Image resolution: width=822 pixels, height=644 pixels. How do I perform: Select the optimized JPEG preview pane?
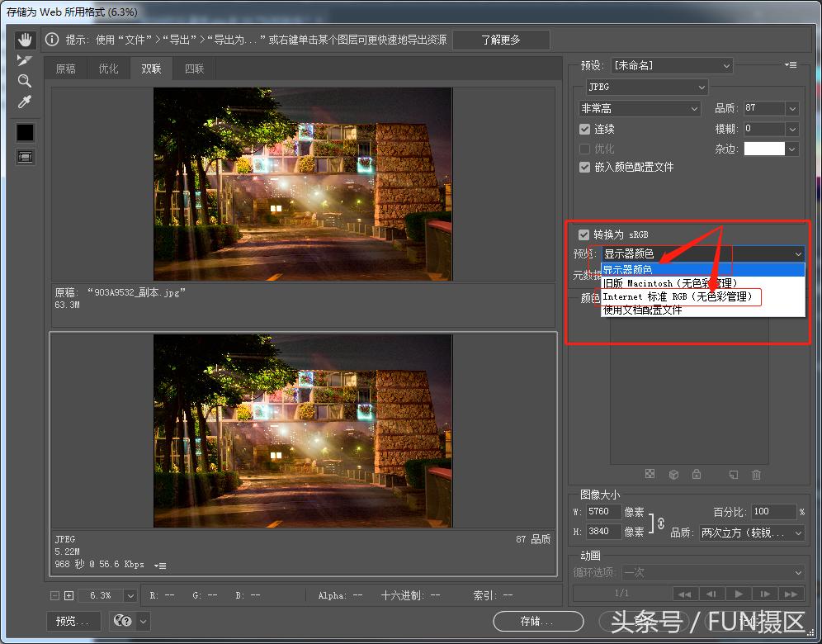[x=303, y=431]
